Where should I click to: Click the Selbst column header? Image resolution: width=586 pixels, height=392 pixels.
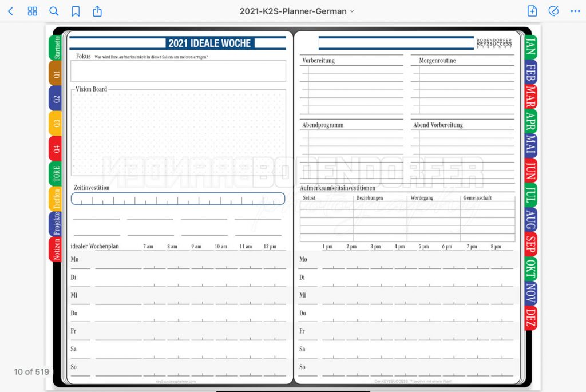coord(309,198)
